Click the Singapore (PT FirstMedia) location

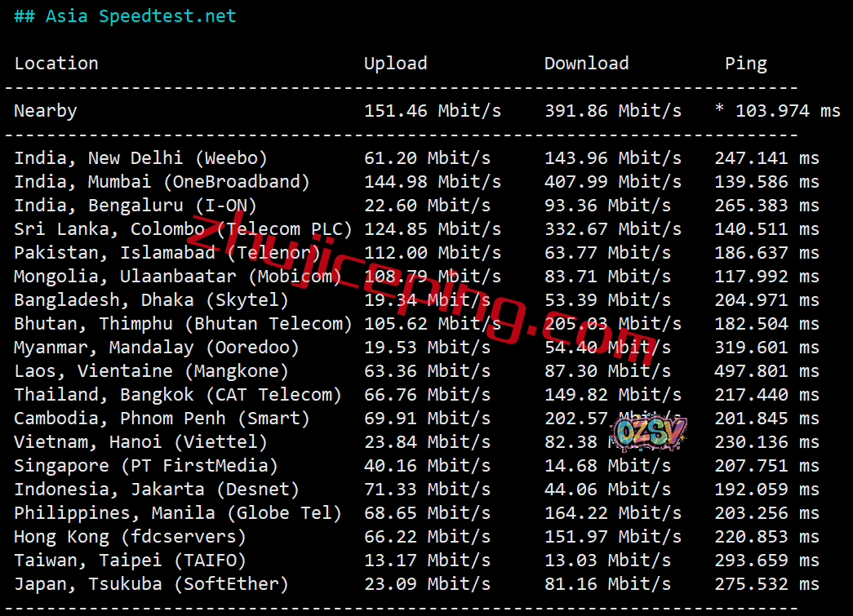point(146,466)
